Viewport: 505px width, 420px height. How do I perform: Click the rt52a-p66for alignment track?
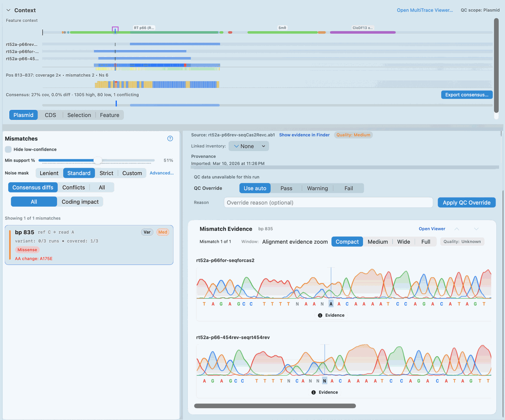tap(140, 51)
